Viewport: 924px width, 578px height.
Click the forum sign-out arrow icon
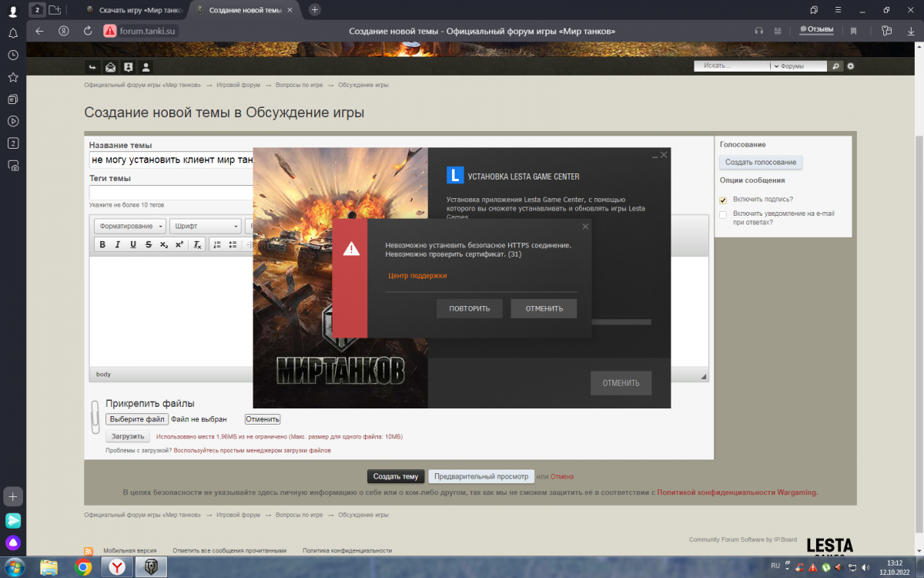point(92,67)
